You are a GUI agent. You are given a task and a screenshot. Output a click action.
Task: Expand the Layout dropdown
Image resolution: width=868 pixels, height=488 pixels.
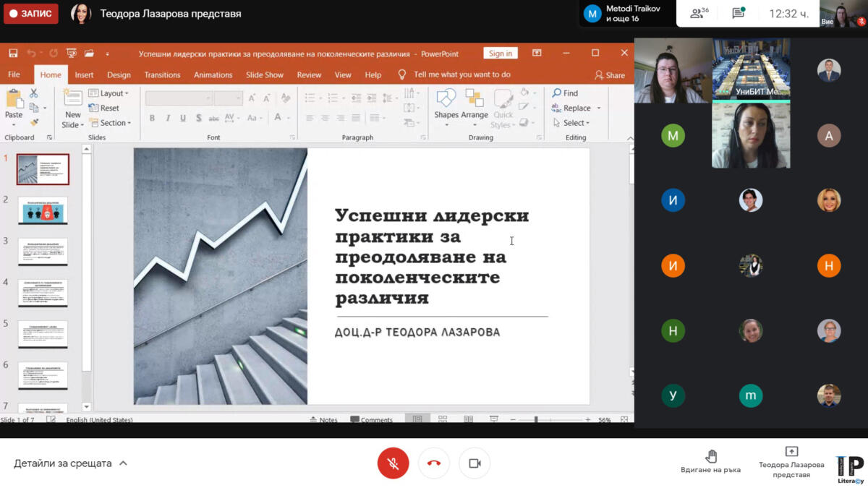(109, 93)
